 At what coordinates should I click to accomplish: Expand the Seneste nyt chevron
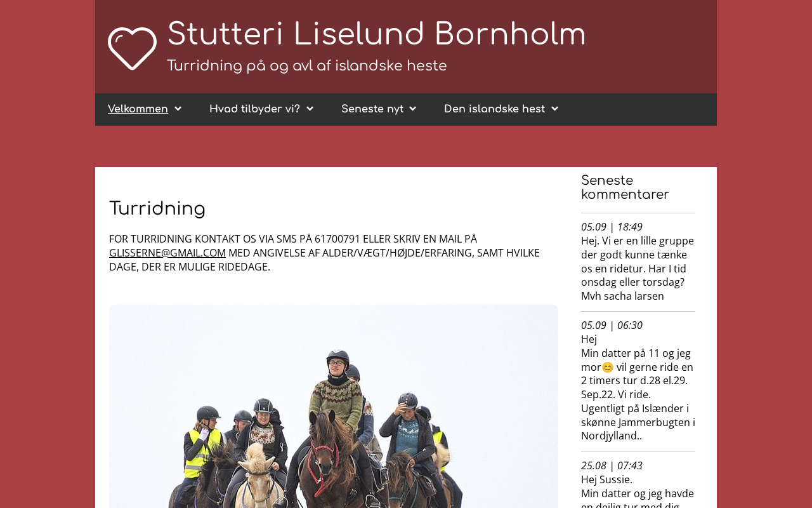(413, 109)
